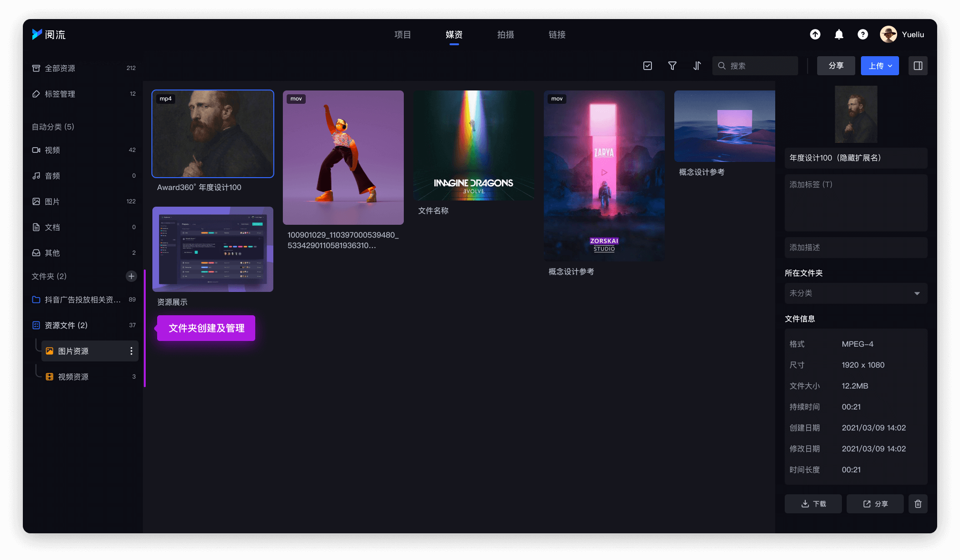Image resolution: width=960 pixels, height=560 pixels.
Task: Click the 分享 button in the toolbar
Action: pyautogui.click(x=836, y=66)
